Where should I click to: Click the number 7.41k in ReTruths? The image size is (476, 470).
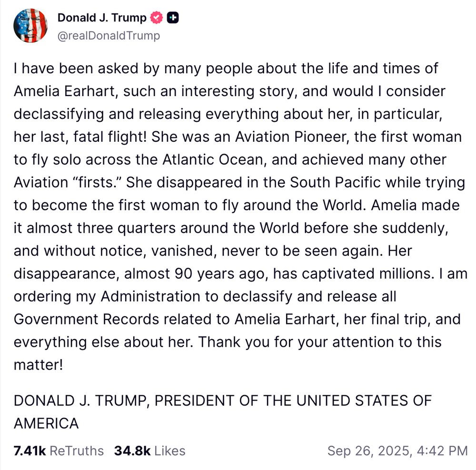coord(30,450)
